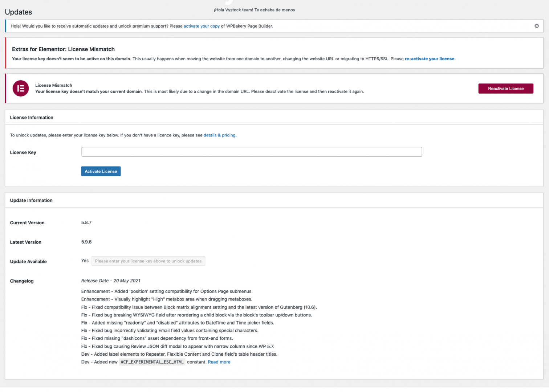This screenshot has width=549, height=392.
Task: Click the 'Release Date - 20 May 2021' text
Action: tap(111, 281)
